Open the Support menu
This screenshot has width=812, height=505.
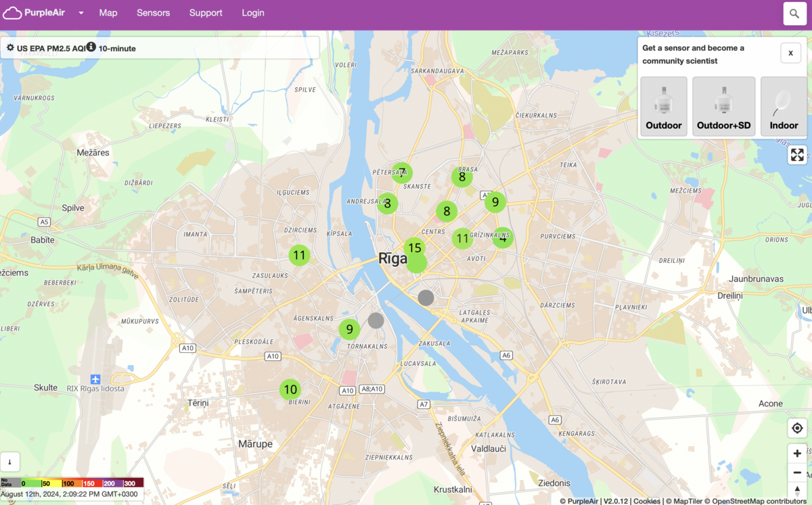pyautogui.click(x=206, y=13)
